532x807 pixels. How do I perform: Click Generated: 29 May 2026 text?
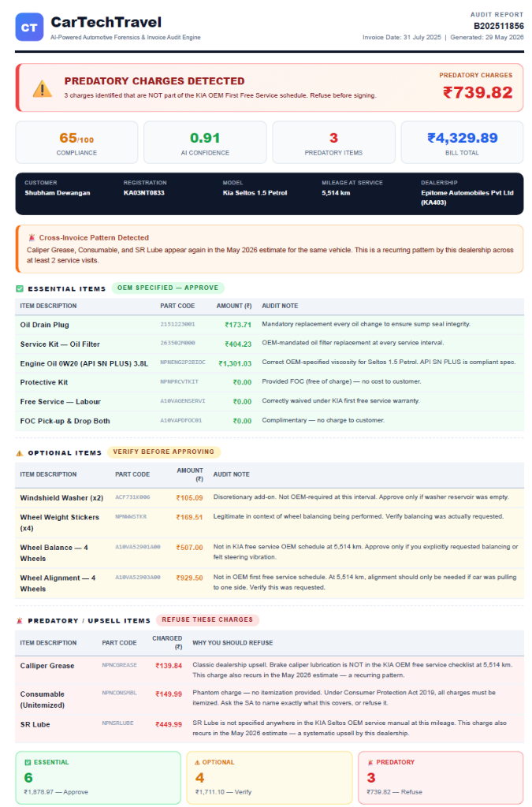(x=487, y=37)
